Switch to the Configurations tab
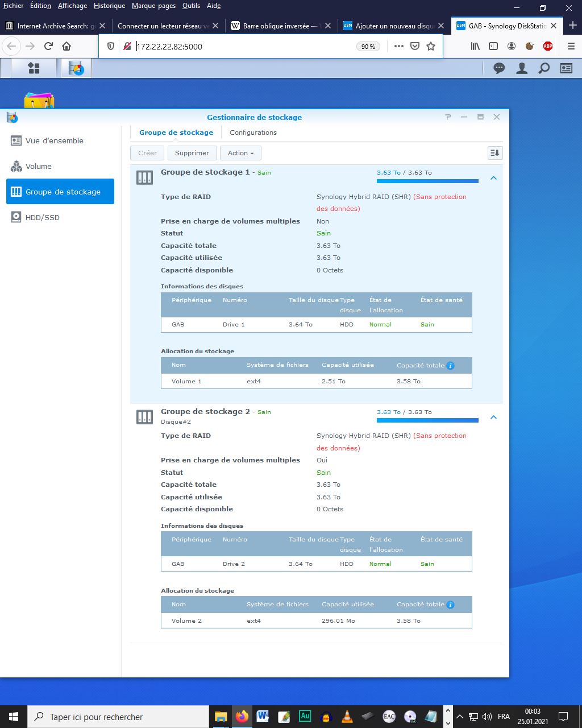Image resolution: width=582 pixels, height=728 pixels. [253, 133]
